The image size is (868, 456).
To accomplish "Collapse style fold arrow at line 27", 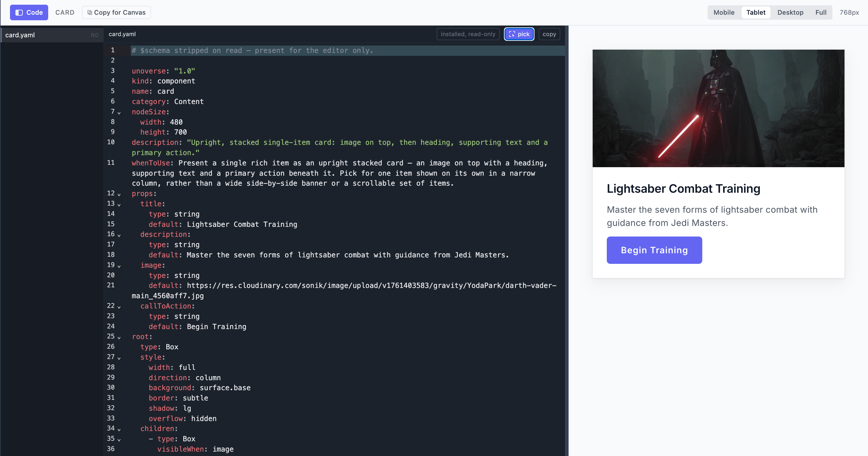I will pyautogui.click(x=119, y=358).
